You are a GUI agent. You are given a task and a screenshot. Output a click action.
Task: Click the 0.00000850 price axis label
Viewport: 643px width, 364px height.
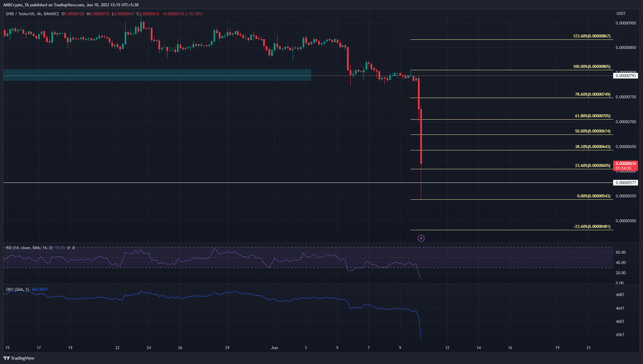click(x=626, y=48)
